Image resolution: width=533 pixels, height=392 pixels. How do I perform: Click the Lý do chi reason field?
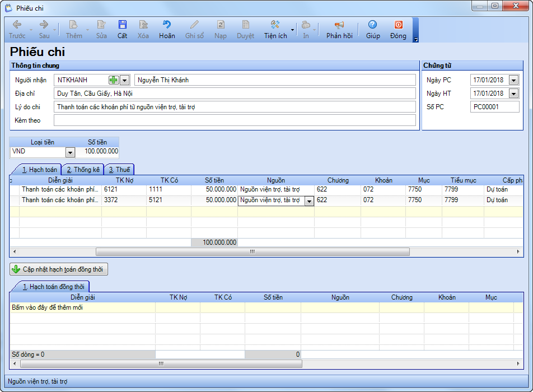pyautogui.click(x=235, y=107)
